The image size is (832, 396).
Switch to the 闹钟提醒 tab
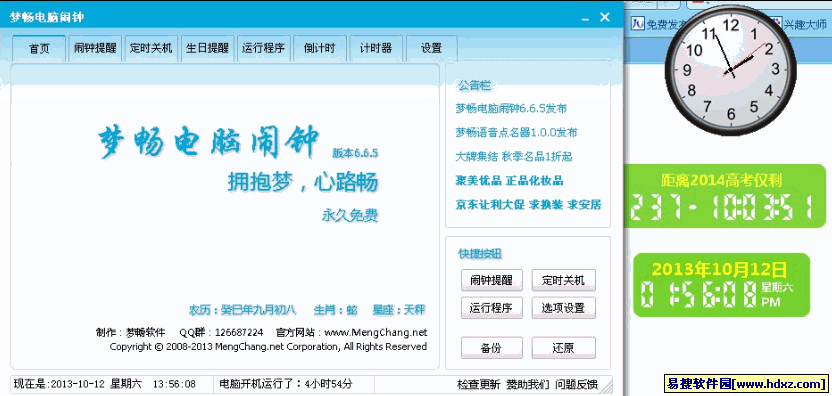click(96, 48)
